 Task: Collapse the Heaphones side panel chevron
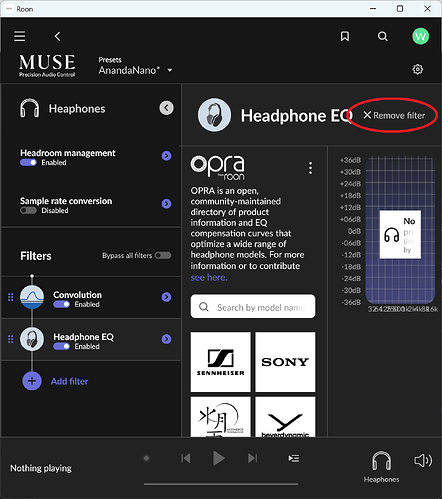(x=166, y=108)
